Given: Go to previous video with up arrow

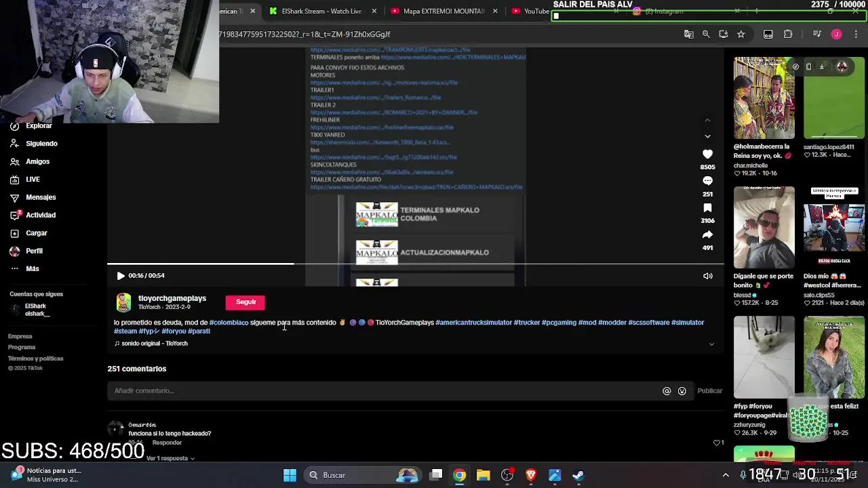Looking at the screenshot, I should pyautogui.click(x=707, y=121).
